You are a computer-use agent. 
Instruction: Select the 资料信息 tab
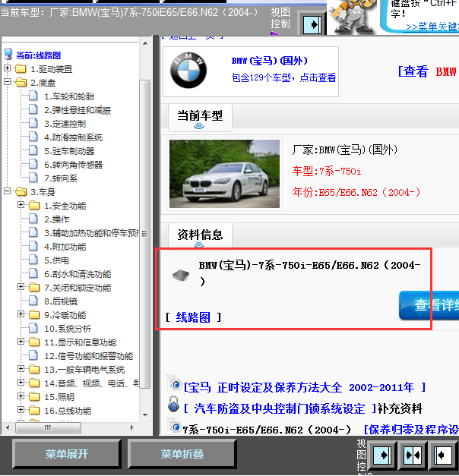200,237
